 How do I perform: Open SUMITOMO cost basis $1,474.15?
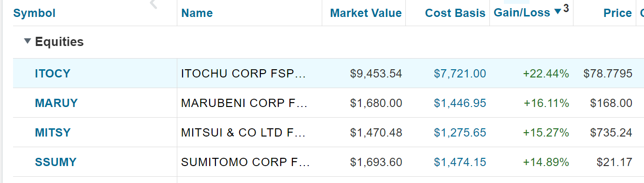coord(460,162)
